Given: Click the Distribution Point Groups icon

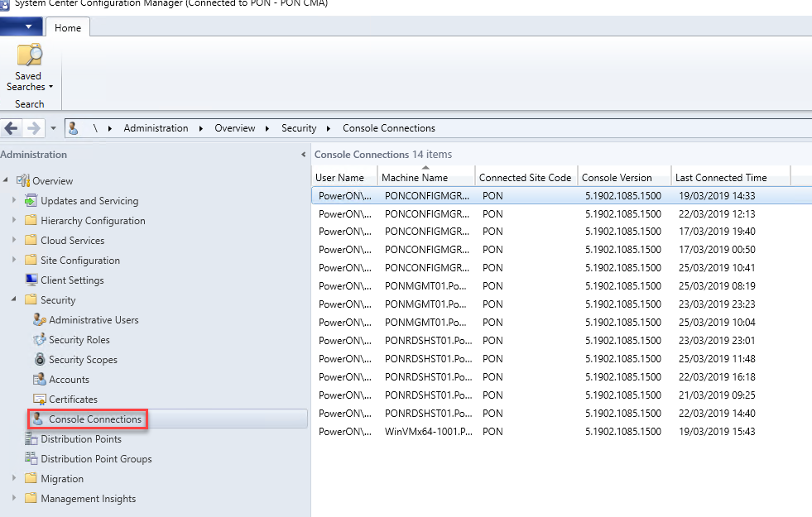Looking at the screenshot, I should pyautogui.click(x=31, y=459).
